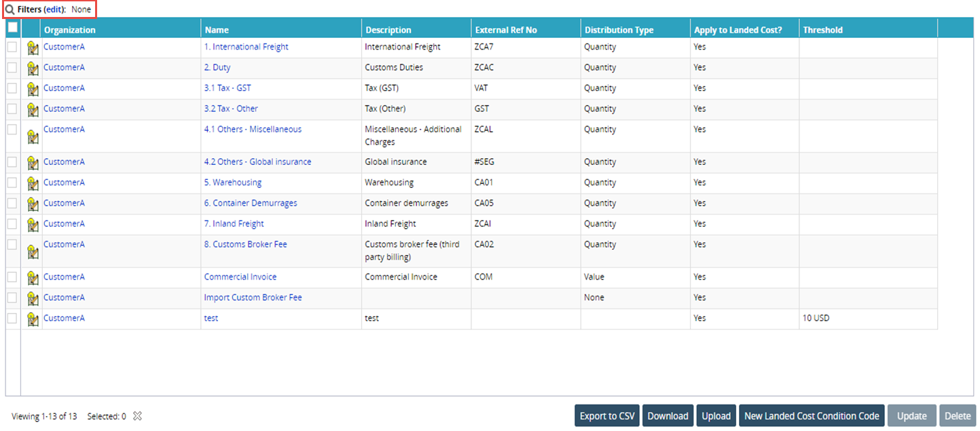Check the box for 3.1 Tax - GST
This screenshot has width=980, height=431.
click(x=12, y=88)
